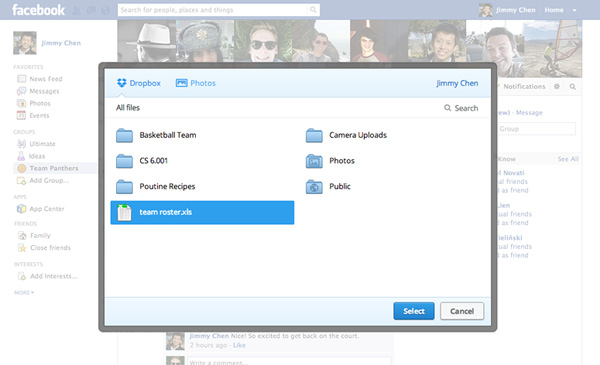
Task: Click Jimmy Chen name in chooser header
Action: click(457, 83)
